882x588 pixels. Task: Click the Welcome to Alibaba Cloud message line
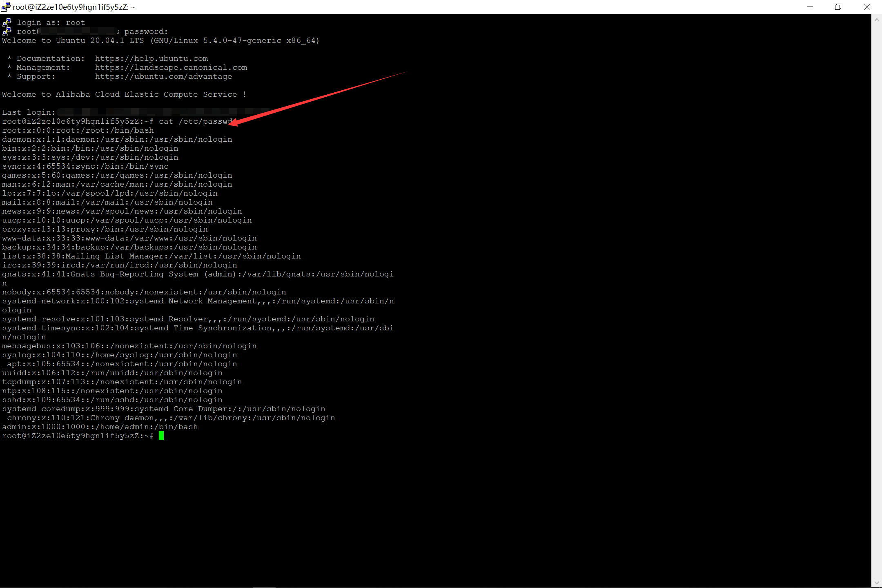coord(122,94)
